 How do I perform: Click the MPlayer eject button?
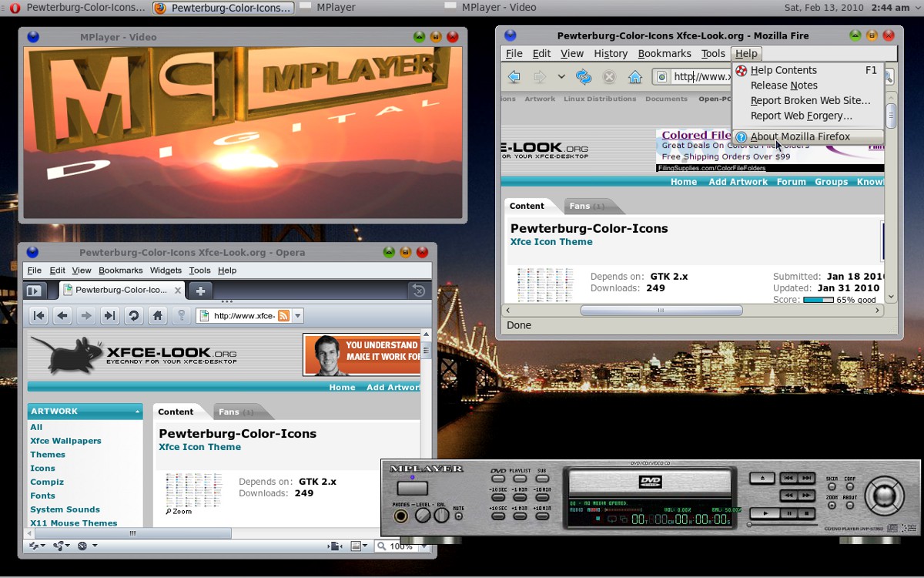coord(762,478)
